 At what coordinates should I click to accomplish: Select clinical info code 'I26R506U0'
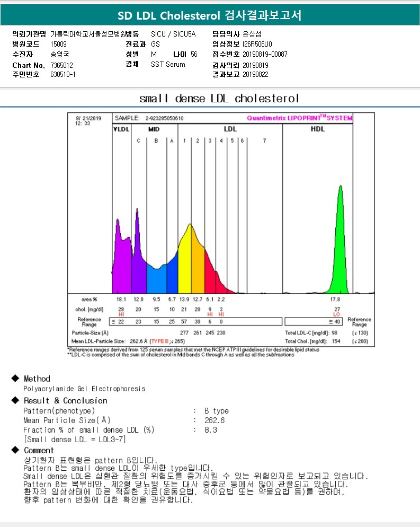pos(257,44)
